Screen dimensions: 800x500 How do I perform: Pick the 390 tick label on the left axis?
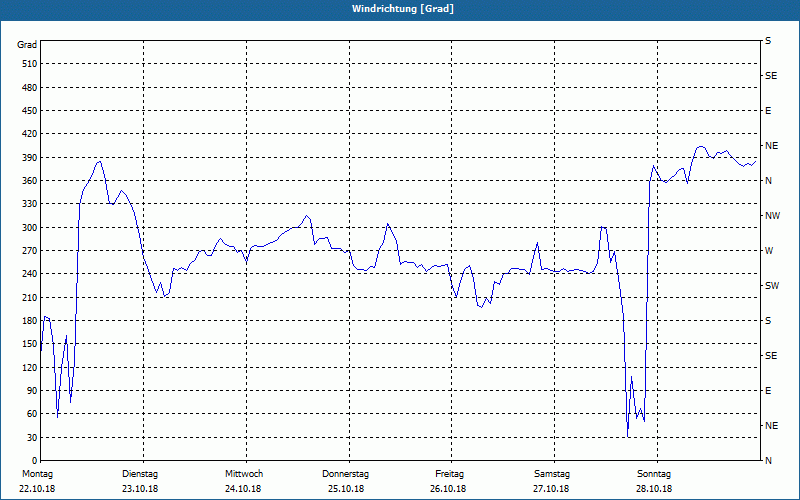29,157
